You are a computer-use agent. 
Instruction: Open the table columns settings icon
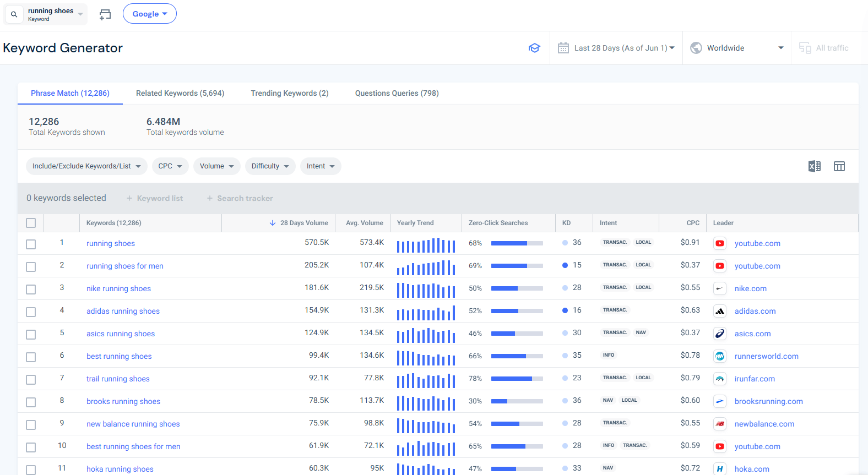[839, 166]
